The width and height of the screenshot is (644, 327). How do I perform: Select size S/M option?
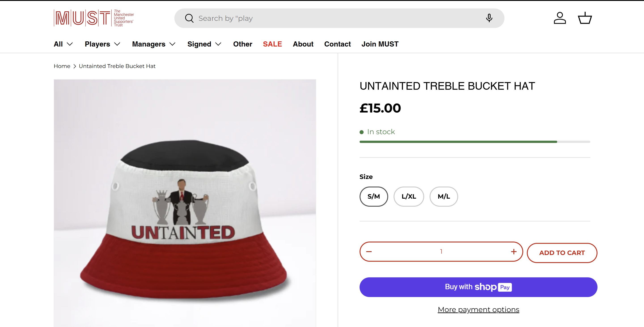373,197
